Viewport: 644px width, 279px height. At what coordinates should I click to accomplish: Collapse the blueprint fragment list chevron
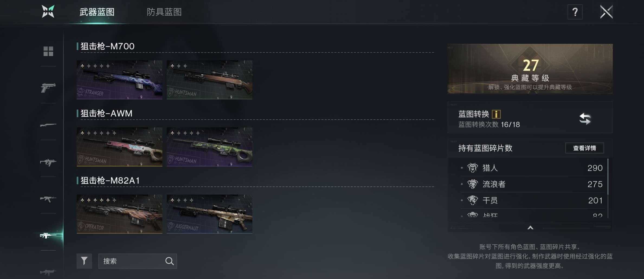530,228
